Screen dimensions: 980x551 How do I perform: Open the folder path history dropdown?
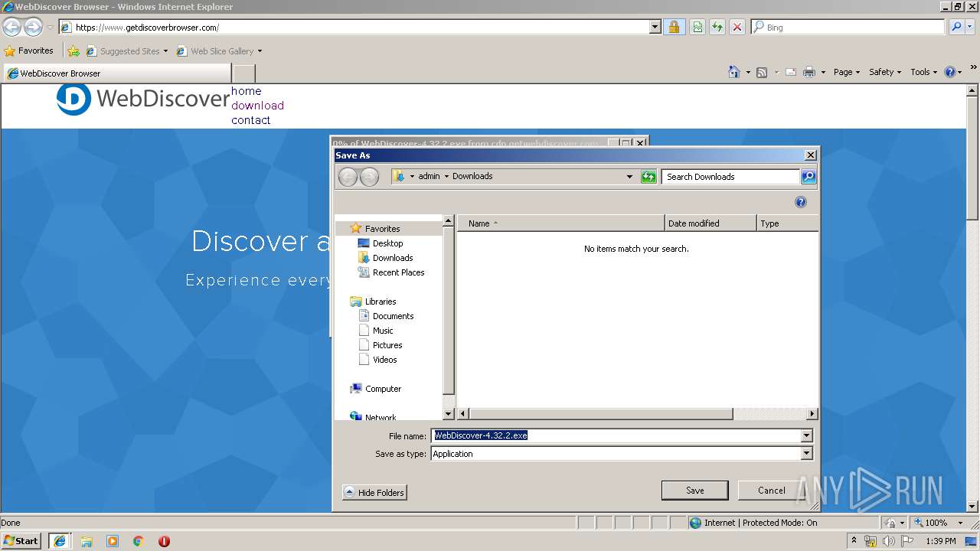coord(629,177)
